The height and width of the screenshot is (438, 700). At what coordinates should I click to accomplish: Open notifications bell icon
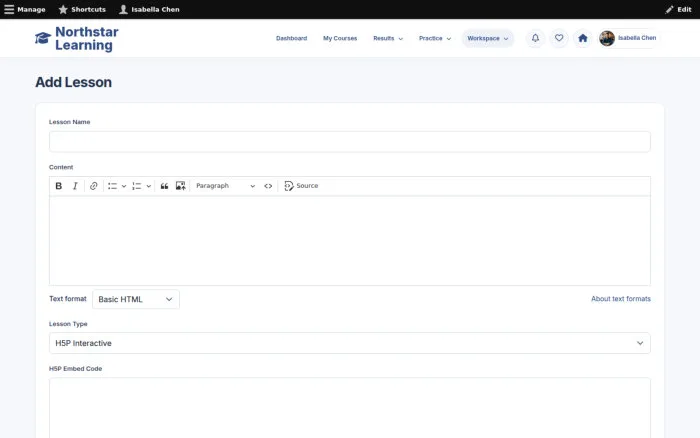click(x=535, y=38)
